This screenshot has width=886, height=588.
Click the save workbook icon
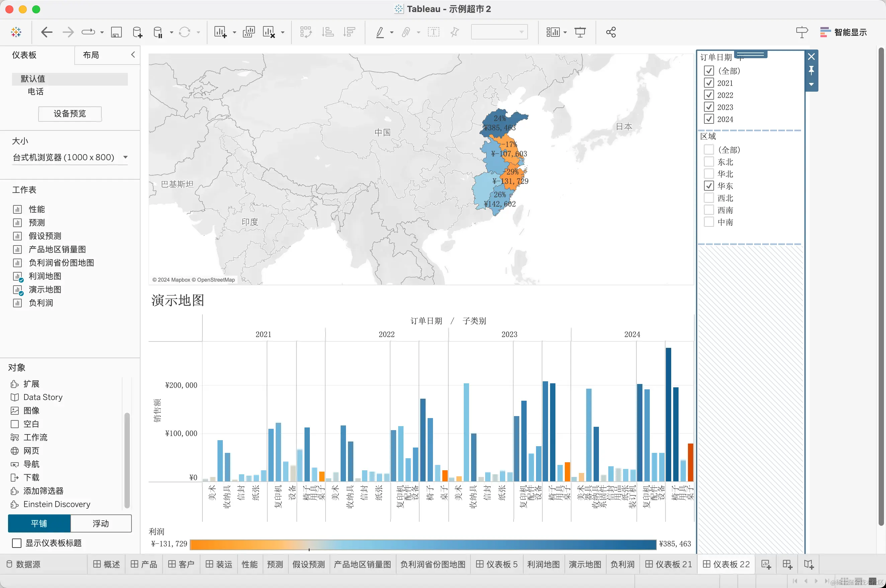116,32
